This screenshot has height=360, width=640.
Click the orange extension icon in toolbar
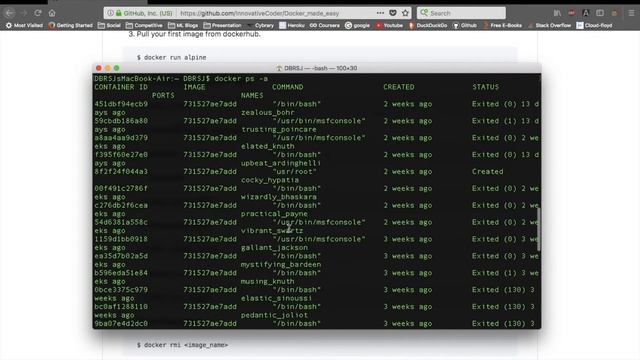pos(614,13)
